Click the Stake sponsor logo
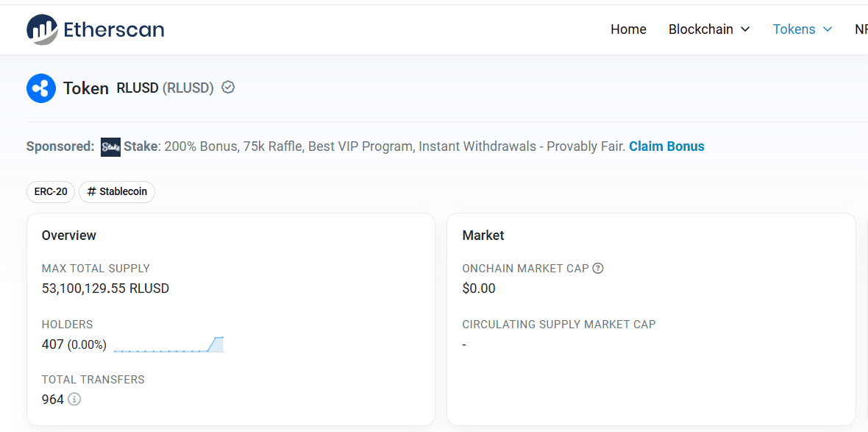Screen dimensions: 868x432 pyautogui.click(x=110, y=146)
